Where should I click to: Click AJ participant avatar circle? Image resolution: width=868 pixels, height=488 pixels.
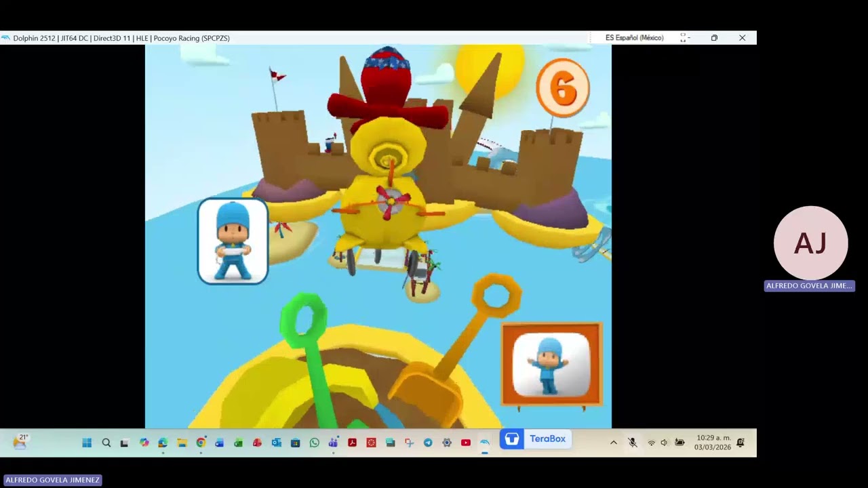click(810, 243)
